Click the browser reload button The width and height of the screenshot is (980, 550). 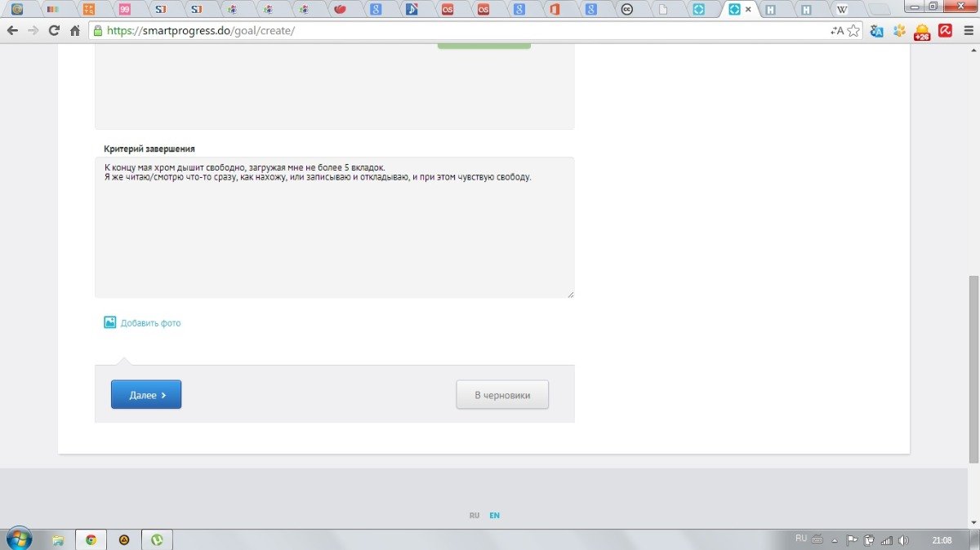pos(54,31)
